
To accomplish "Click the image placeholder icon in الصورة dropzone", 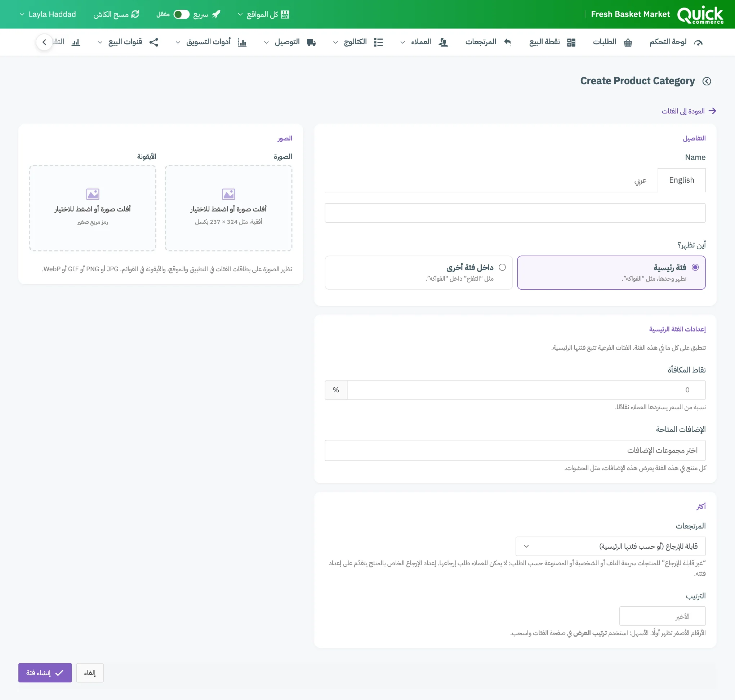I will (x=228, y=194).
